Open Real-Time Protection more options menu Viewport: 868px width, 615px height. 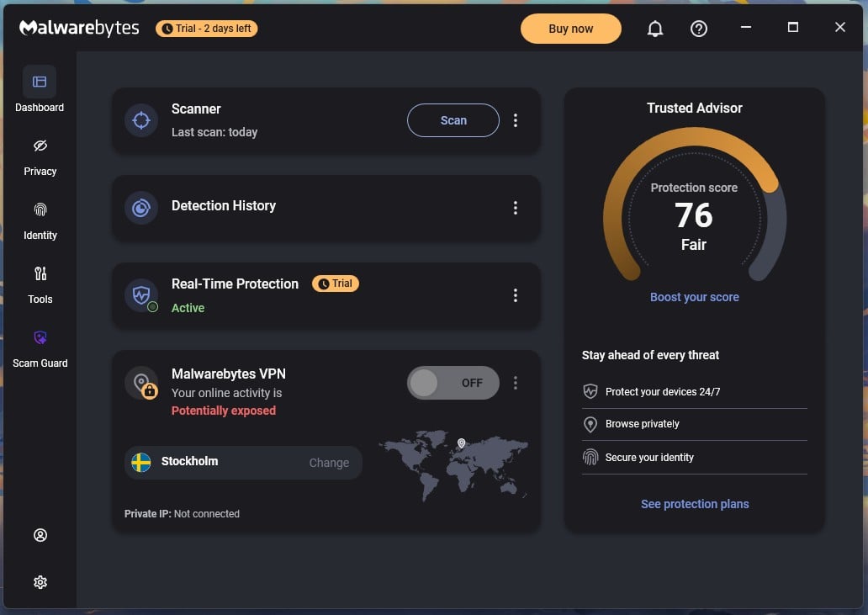click(x=516, y=295)
